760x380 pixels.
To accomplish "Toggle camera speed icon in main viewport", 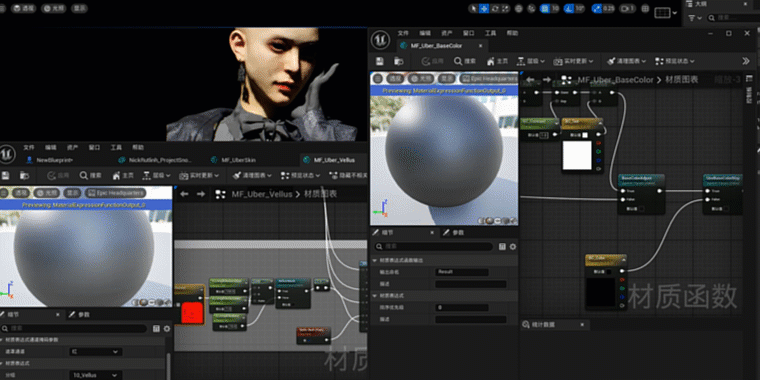I will (628, 8).
